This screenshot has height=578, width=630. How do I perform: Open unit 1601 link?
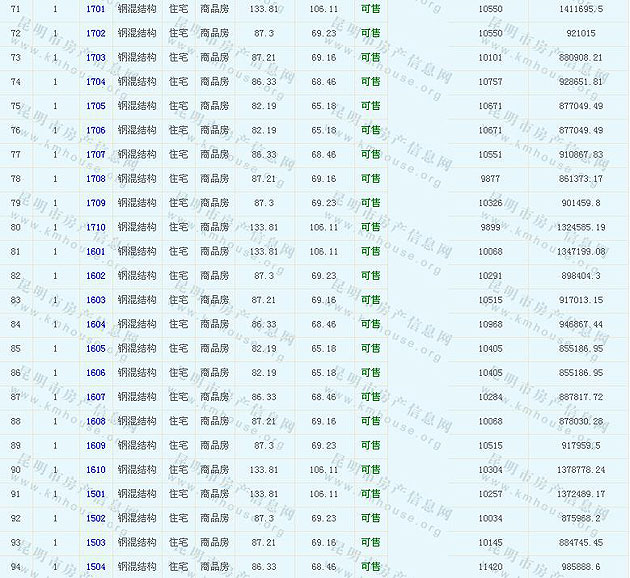96,252
